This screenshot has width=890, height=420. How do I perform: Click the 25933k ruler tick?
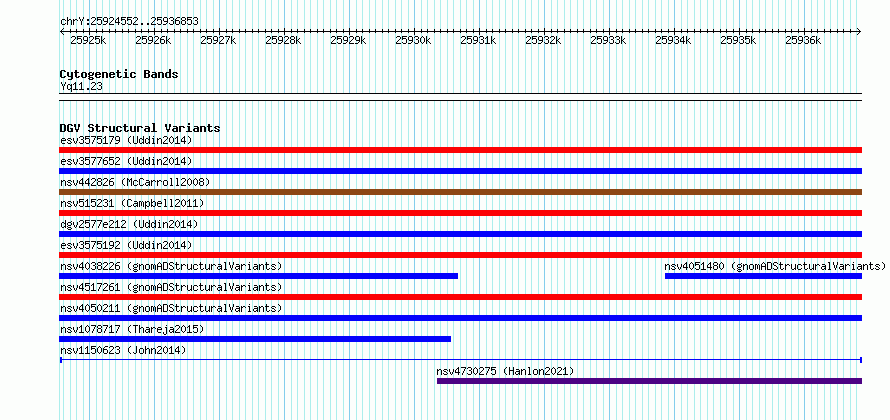point(608,40)
